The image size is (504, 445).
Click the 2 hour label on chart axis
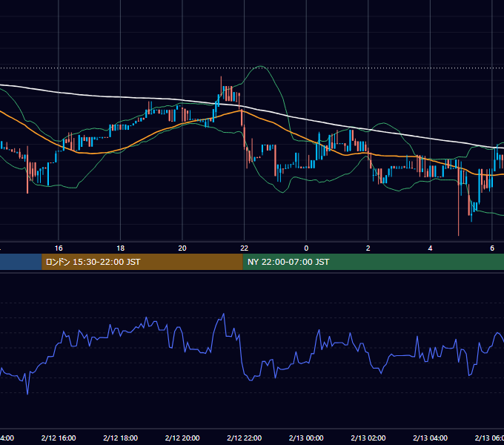[x=368, y=248]
